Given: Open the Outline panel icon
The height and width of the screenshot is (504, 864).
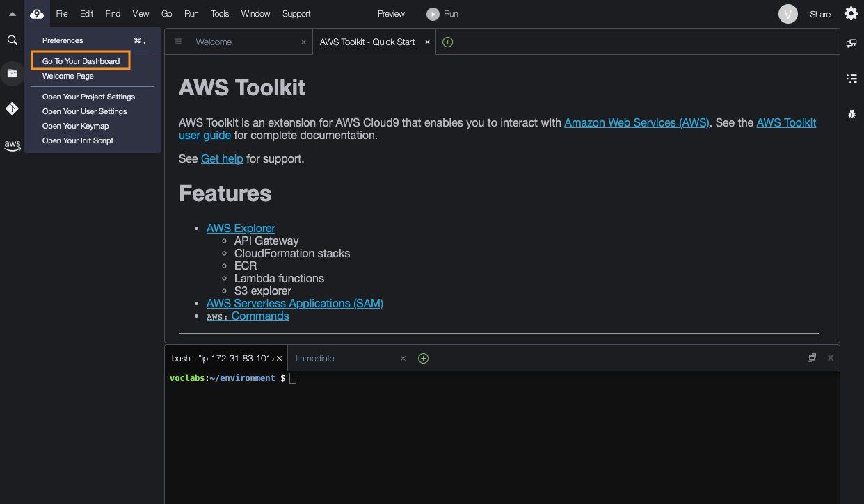Looking at the screenshot, I should (851, 79).
